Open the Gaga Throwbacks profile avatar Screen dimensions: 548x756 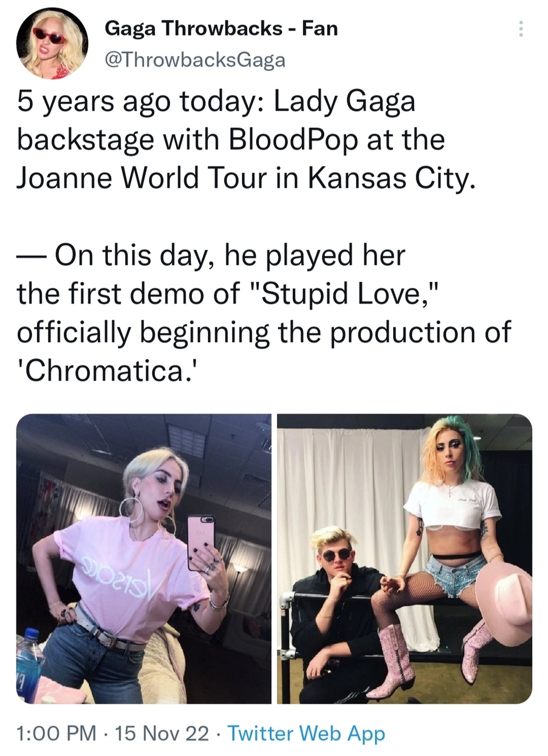pyautogui.click(x=52, y=44)
